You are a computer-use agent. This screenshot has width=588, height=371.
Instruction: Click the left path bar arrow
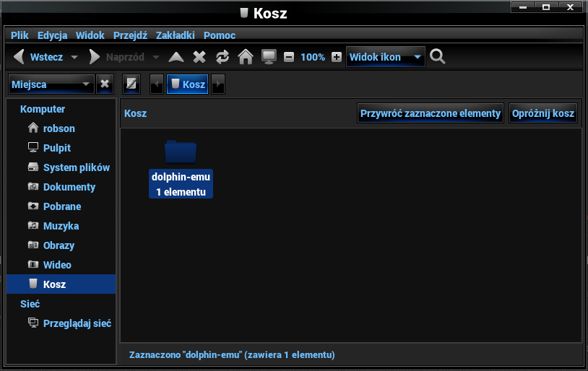(x=157, y=84)
